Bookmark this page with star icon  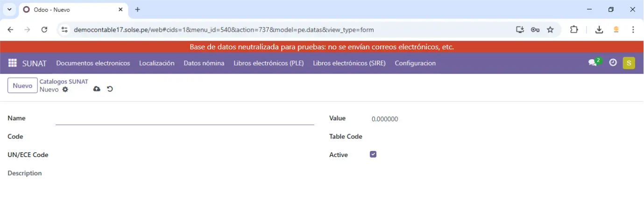[550, 30]
